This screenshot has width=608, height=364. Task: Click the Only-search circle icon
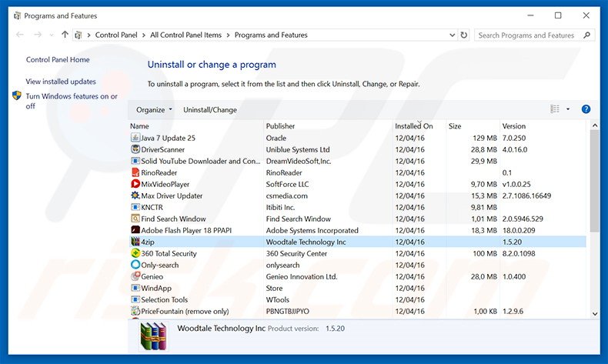135,265
